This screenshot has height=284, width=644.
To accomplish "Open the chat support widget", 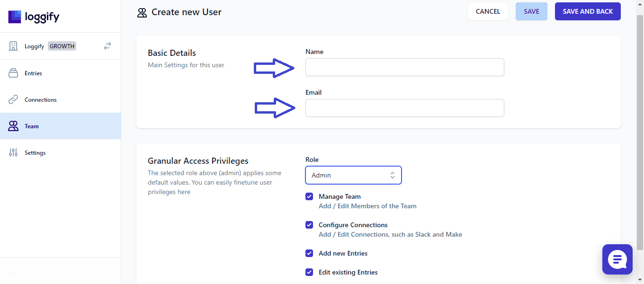I will pyautogui.click(x=617, y=259).
